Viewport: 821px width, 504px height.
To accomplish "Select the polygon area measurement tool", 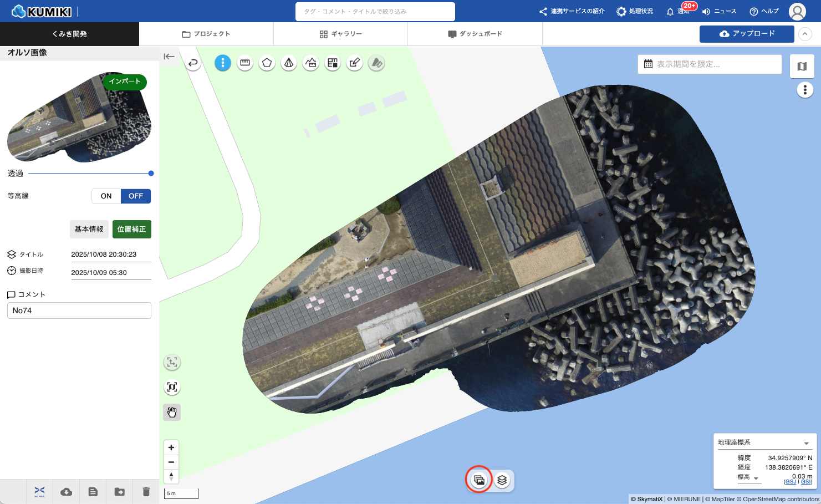I will (267, 63).
